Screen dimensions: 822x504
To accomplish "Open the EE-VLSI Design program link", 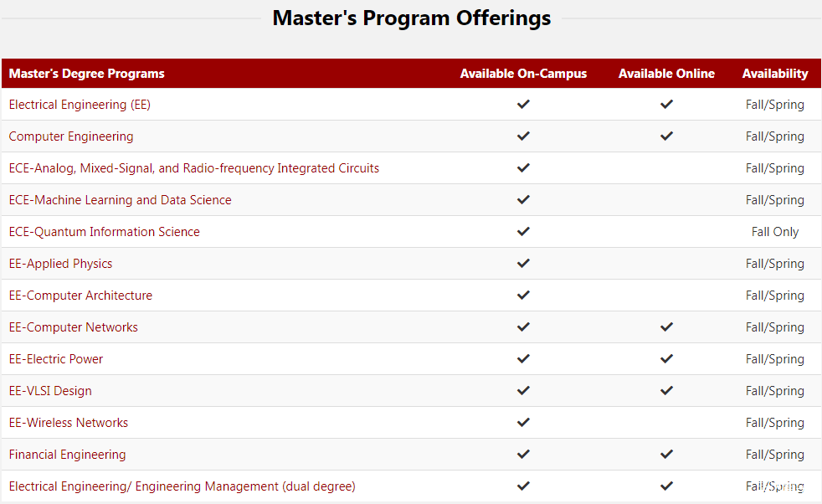I will [50, 391].
